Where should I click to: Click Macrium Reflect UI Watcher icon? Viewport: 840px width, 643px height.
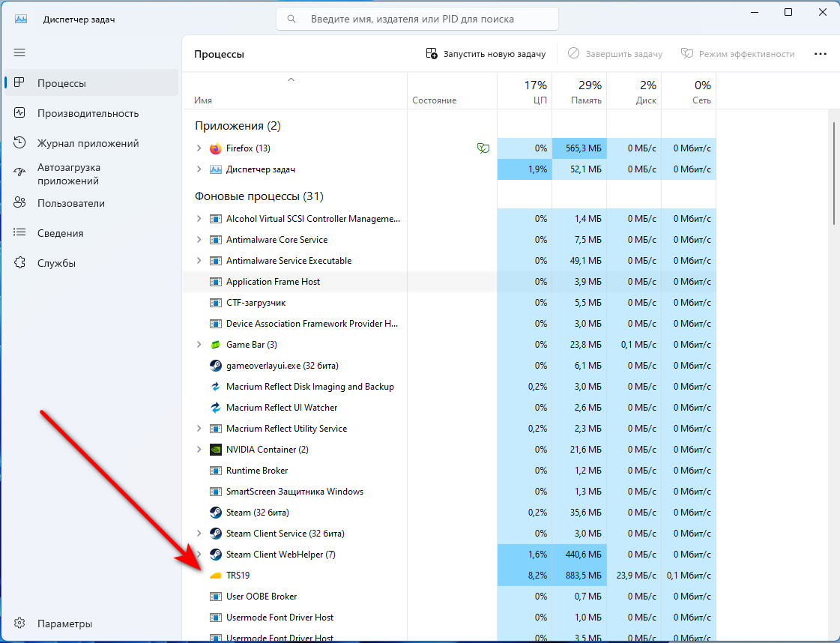coord(215,407)
